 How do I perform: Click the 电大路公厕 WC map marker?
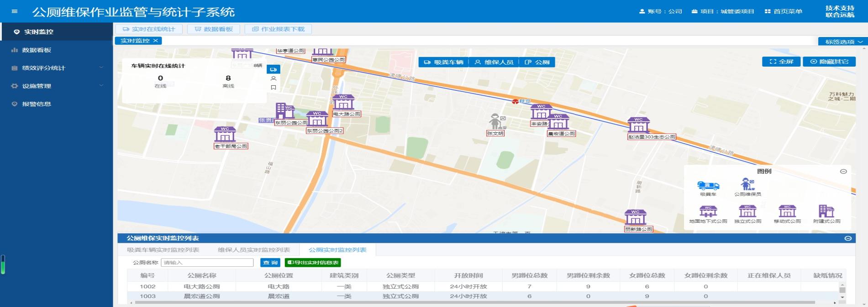tap(343, 102)
